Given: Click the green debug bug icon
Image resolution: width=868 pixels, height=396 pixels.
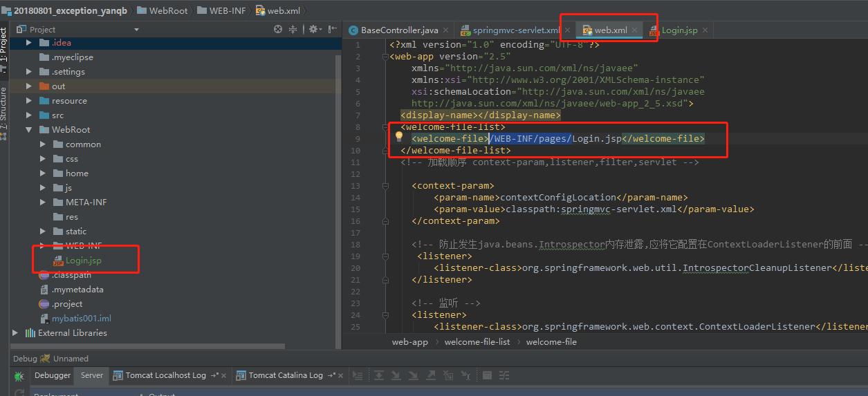Looking at the screenshot, I should tap(18, 375).
